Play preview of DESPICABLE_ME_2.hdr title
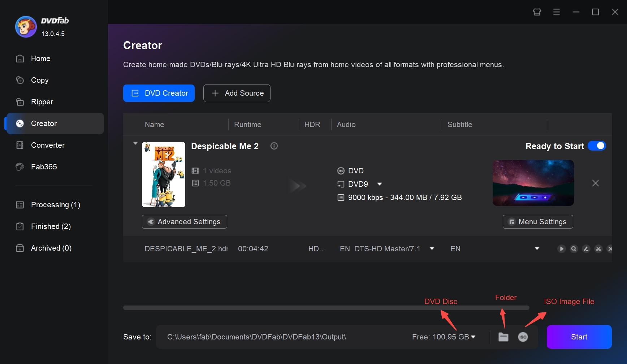This screenshot has height=364, width=627. tap(562, 249)
